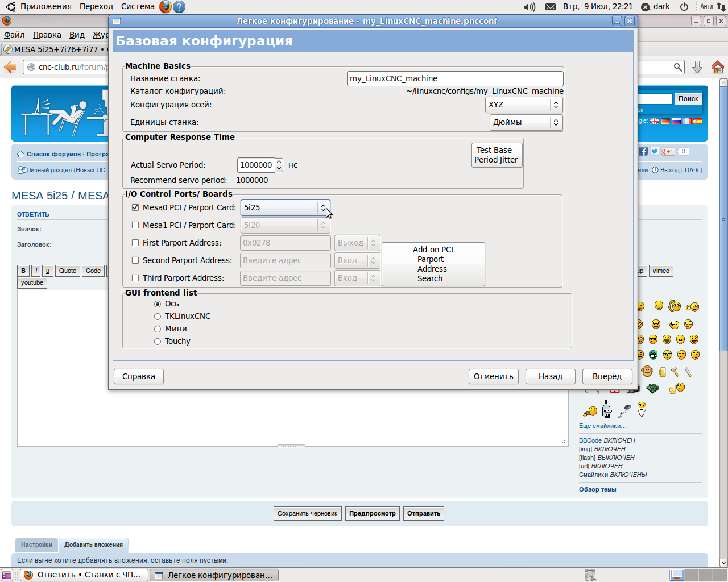The height and width of the screenshot is (582, 728).
Task: Select the Russian flag translation icon
Action: click(x=676, y=121)
